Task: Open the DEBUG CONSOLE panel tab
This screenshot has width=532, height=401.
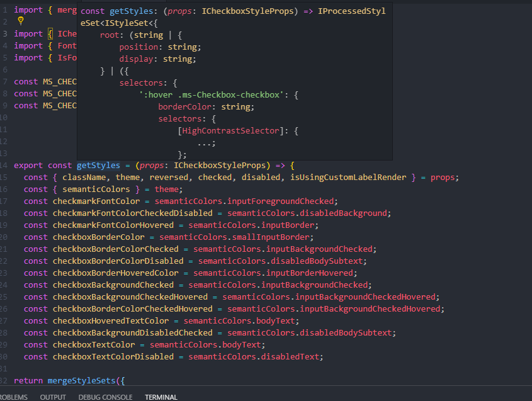Action: [105, 397]
